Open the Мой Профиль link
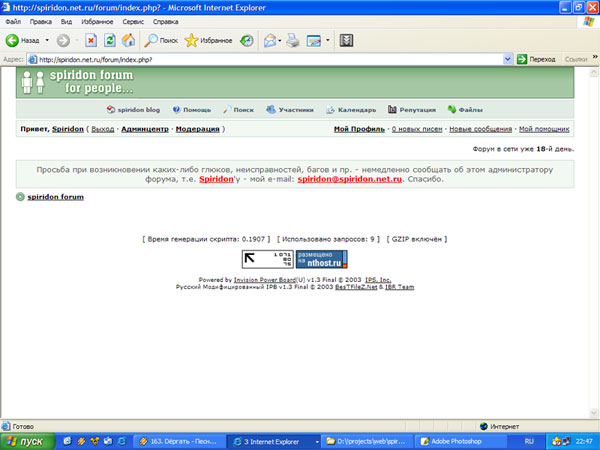Viewport: 600px width, 450px height. click(359, 129)
